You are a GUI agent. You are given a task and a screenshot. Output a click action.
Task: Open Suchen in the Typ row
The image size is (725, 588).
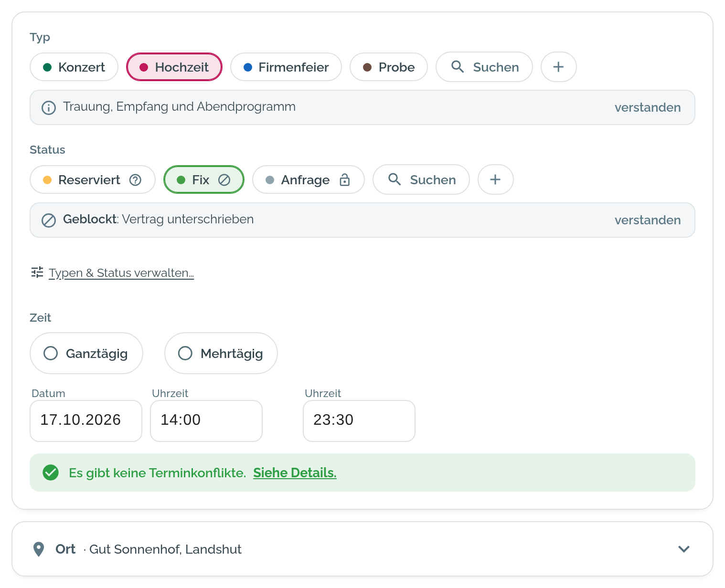coord(484,67)
